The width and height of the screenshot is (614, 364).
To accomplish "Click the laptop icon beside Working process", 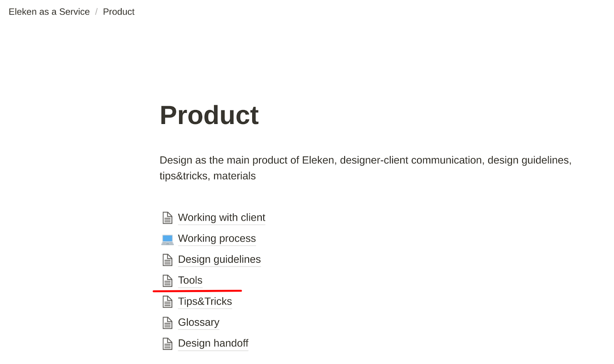I will click(x=167, y=239).
